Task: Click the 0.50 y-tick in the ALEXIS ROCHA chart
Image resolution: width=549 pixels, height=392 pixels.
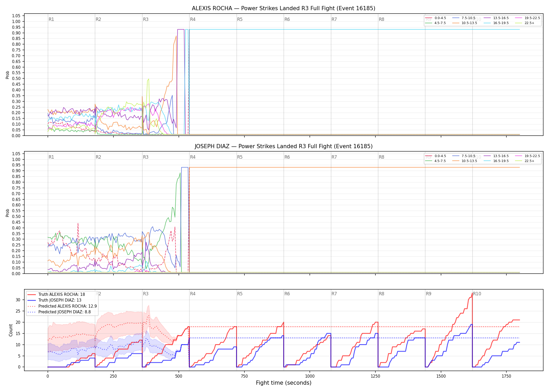Action: click(16, 78)
